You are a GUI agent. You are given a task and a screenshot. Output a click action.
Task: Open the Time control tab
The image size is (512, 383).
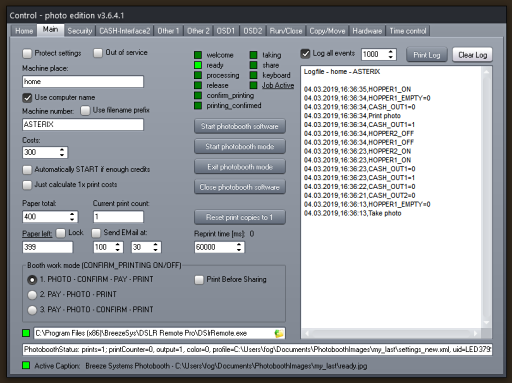click(408, 31)
